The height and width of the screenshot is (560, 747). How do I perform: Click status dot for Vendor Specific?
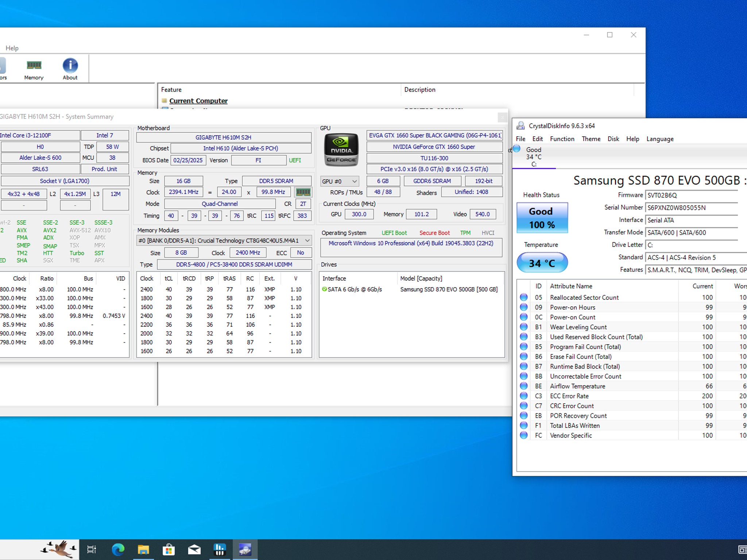tap(524, 435)
